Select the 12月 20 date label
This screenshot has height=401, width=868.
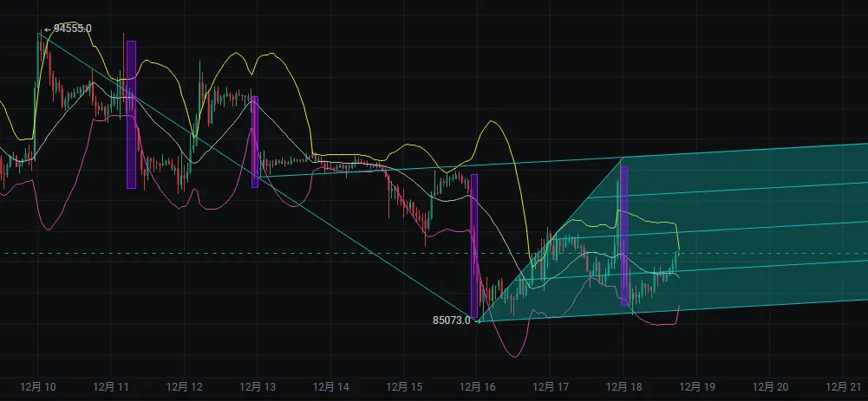coord(769,386)
